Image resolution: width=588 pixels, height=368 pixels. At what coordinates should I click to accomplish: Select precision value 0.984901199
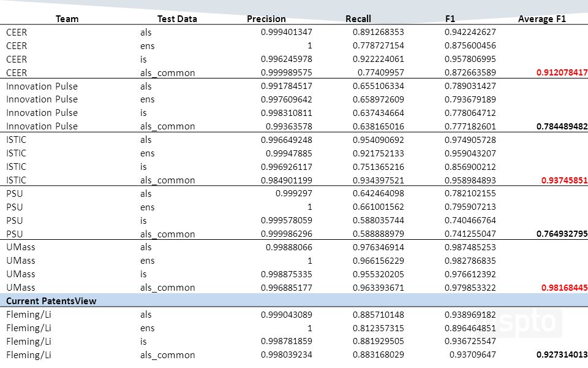click(287, 180)
